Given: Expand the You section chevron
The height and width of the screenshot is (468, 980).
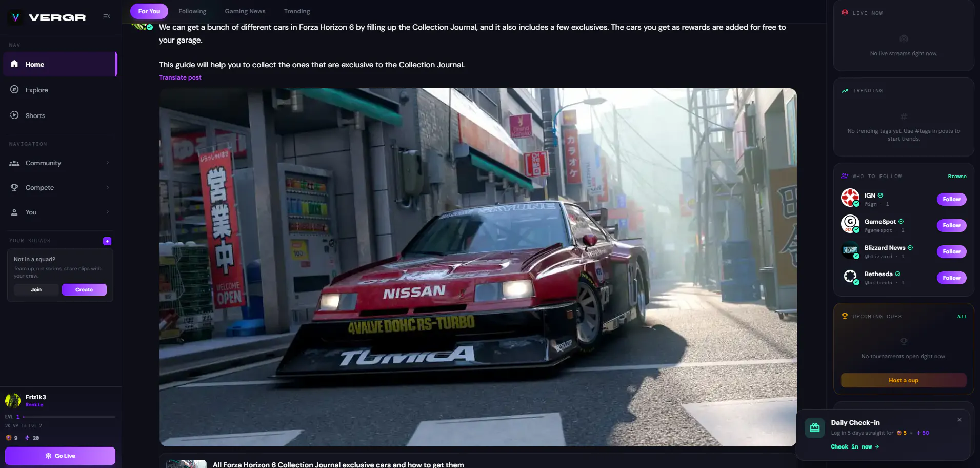Looking at the screenshot, I should [108, 212].
